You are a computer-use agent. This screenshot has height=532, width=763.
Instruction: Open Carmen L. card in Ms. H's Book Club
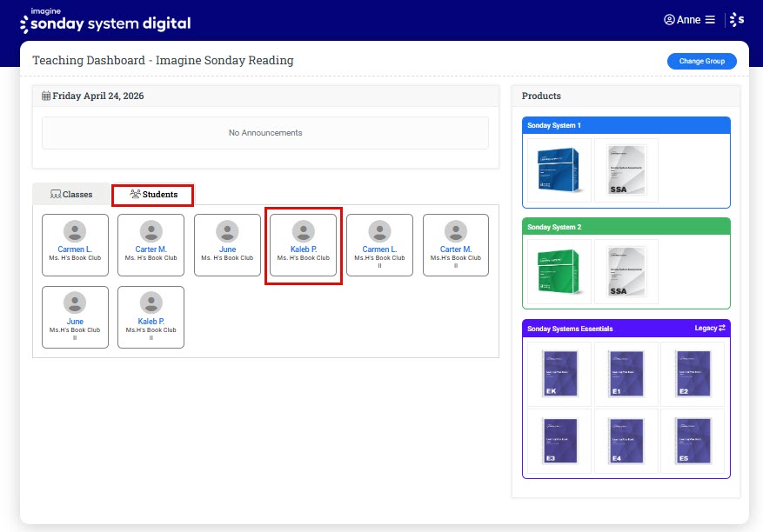[x=75, y=245]
